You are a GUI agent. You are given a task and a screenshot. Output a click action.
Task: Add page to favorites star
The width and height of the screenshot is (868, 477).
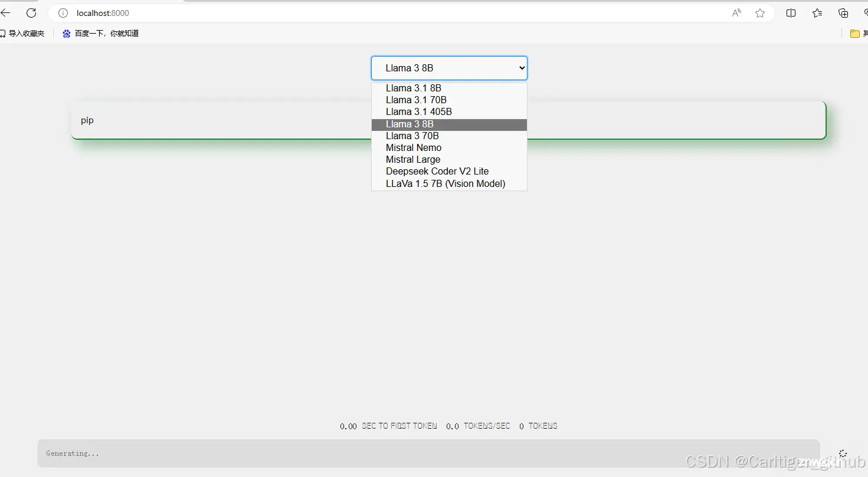pyautogui.click(x=760, y=13)
